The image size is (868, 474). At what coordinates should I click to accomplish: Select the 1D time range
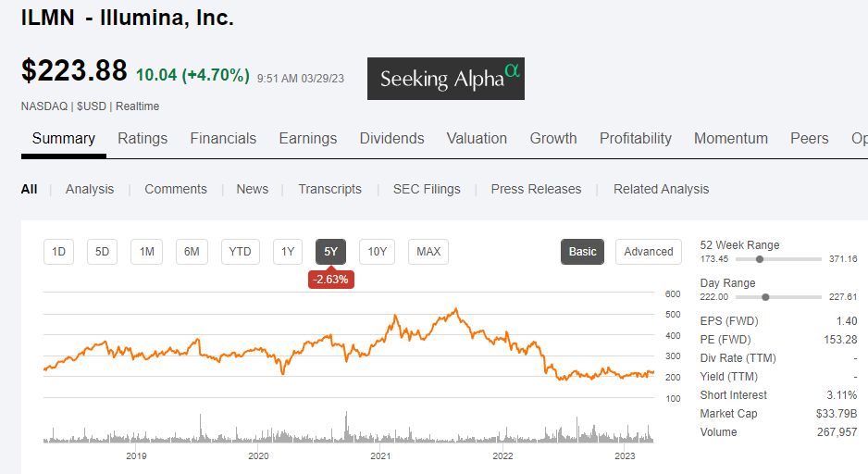tap(58, 251)
